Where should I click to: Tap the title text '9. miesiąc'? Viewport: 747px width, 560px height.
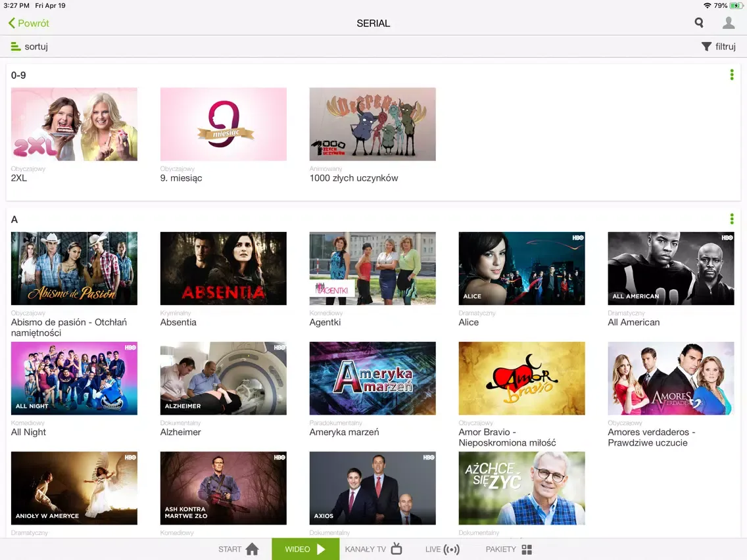pos(181,178)
